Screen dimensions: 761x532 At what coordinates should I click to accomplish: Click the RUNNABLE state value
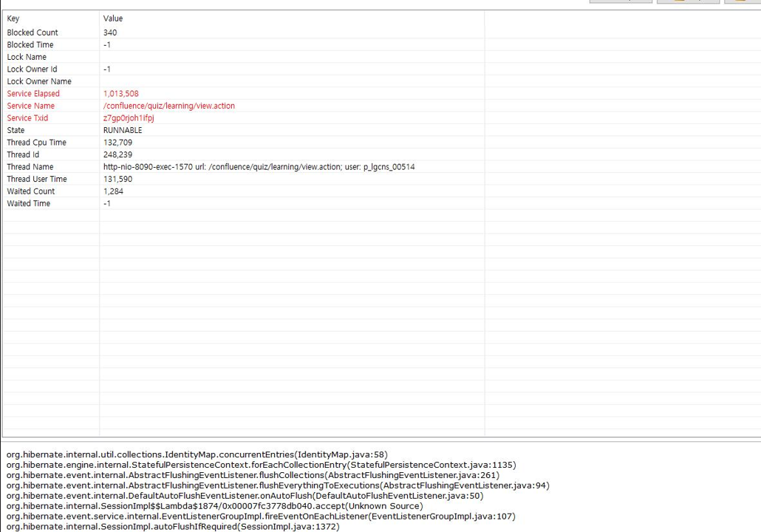click(123, 130)
